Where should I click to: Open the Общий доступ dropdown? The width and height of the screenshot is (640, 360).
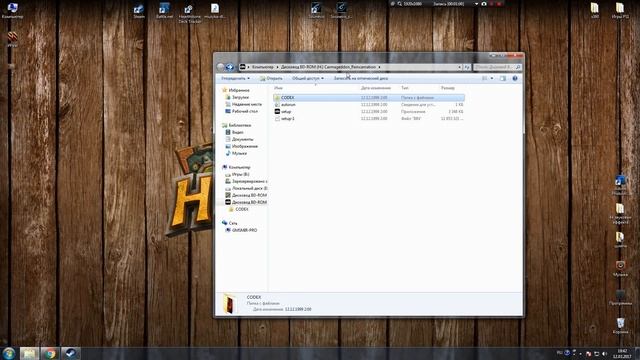(308, 78)
